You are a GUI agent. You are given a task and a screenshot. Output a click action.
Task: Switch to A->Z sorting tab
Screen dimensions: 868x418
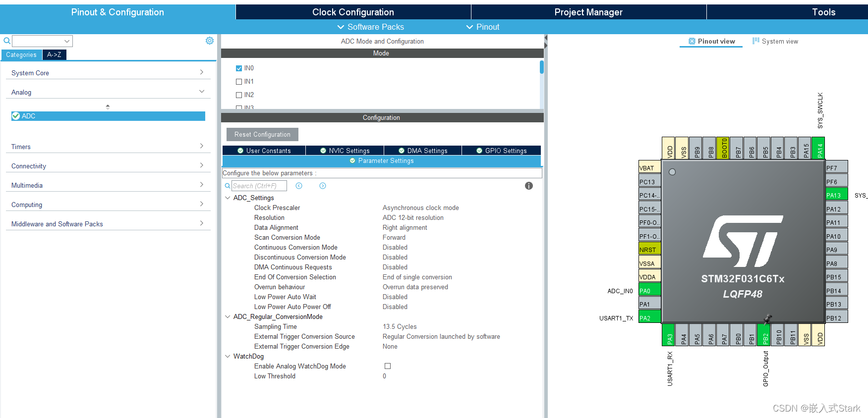54,54
